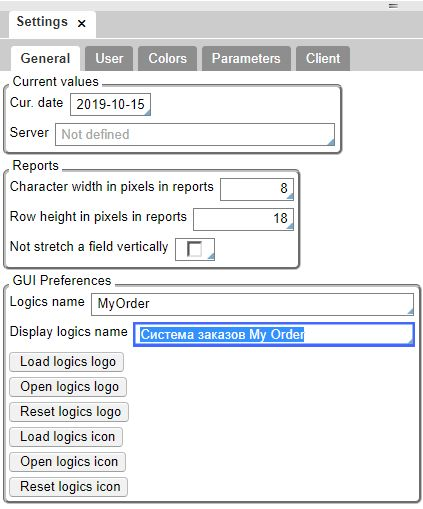This screenshot has height=509, width=423.
Task: Click Reset logics icon button
Action: (x=69, y=487)
